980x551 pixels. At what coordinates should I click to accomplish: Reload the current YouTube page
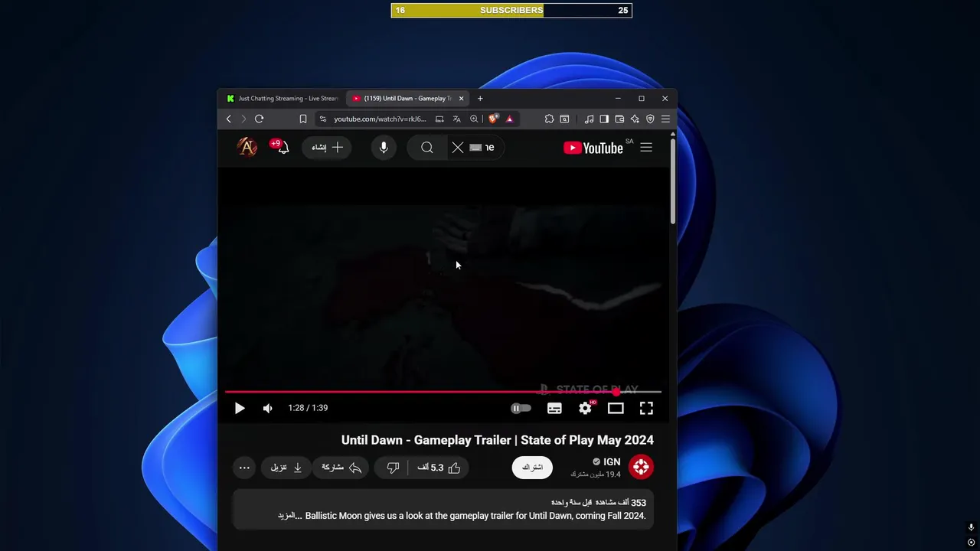(259, 119)
